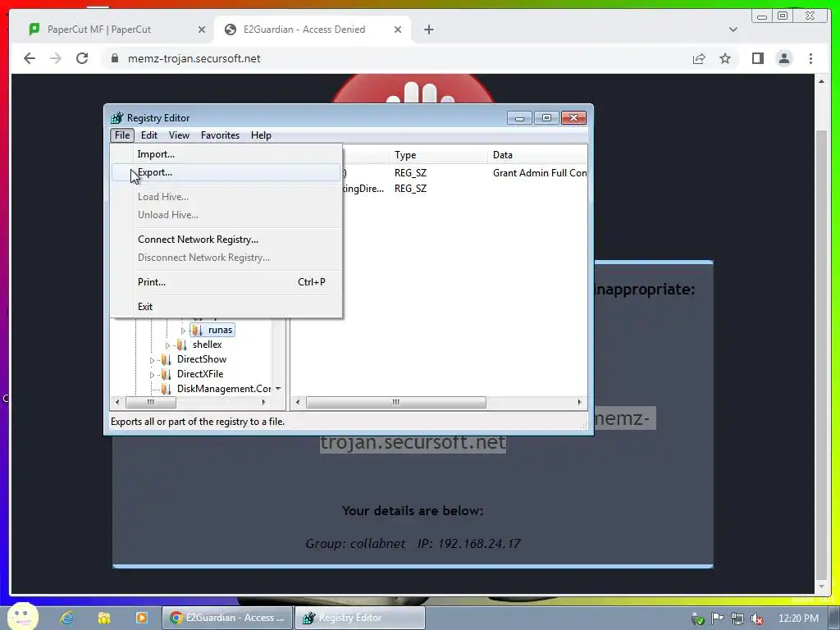Launch Internet Explorer from the taskbar
Screen dimensions: 840x630
pyautogui.click(x=66, y=618)
